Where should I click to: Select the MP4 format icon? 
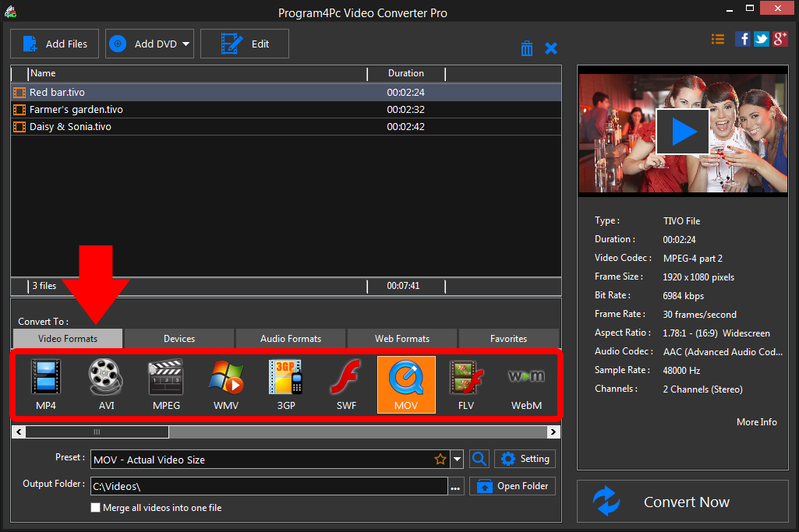click(46, 384)
